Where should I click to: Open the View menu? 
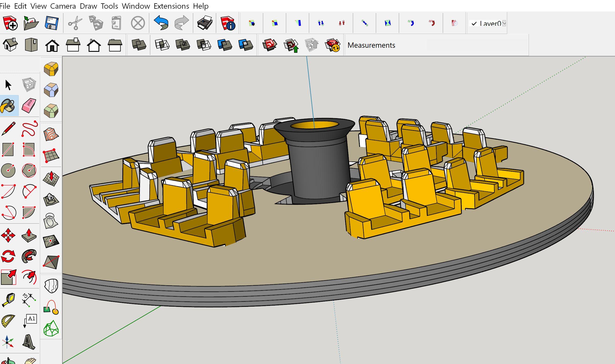pyautogui.click(x=39, y=6)
